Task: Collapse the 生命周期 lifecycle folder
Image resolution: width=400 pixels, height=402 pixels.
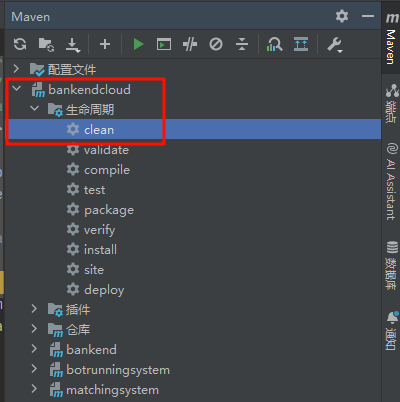Action: pyautogui.click(x=34, y=109)
